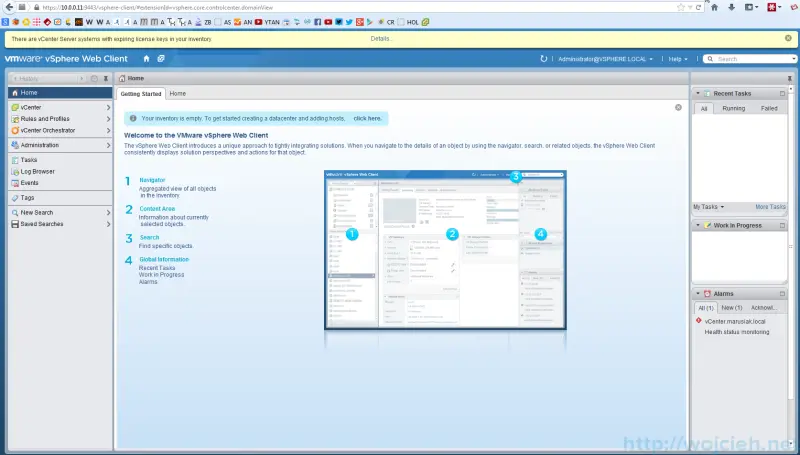Maximize the Alarms panel
This screenshot has height=455, width=800.
coord(782,294)
